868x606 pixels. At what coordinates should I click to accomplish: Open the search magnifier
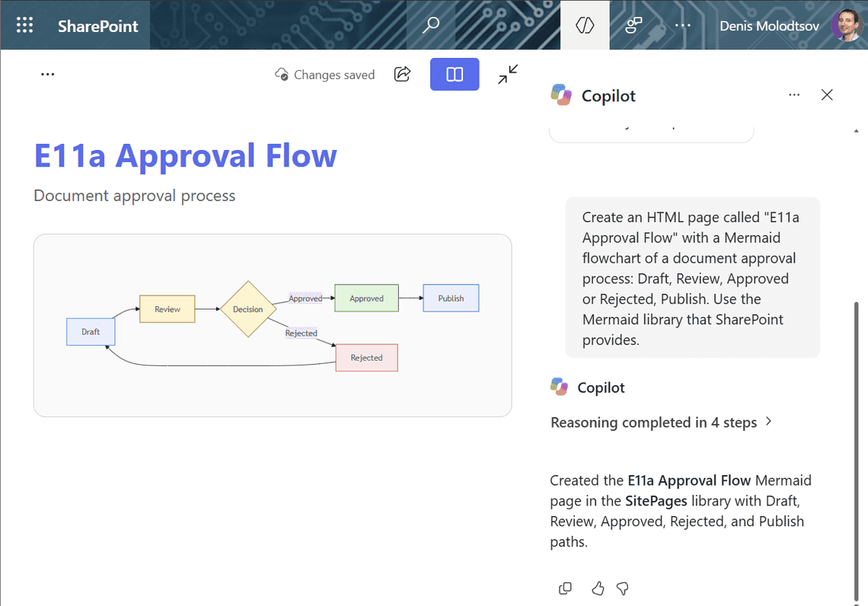[x=431, y=25]
